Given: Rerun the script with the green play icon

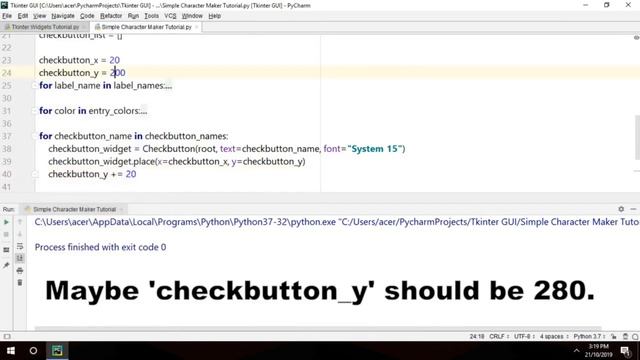Looking at the screenshot, I should (x=6, y=222).
